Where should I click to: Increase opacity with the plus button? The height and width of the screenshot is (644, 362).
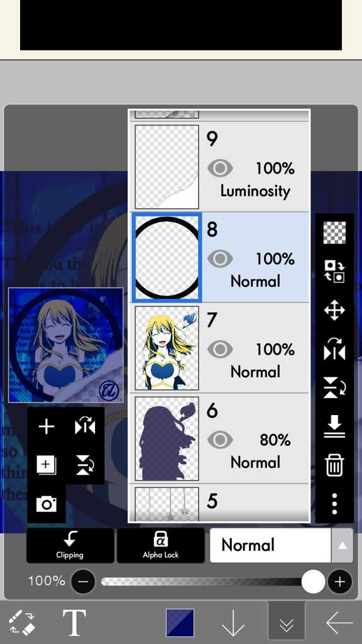click(x=339, y=582)
